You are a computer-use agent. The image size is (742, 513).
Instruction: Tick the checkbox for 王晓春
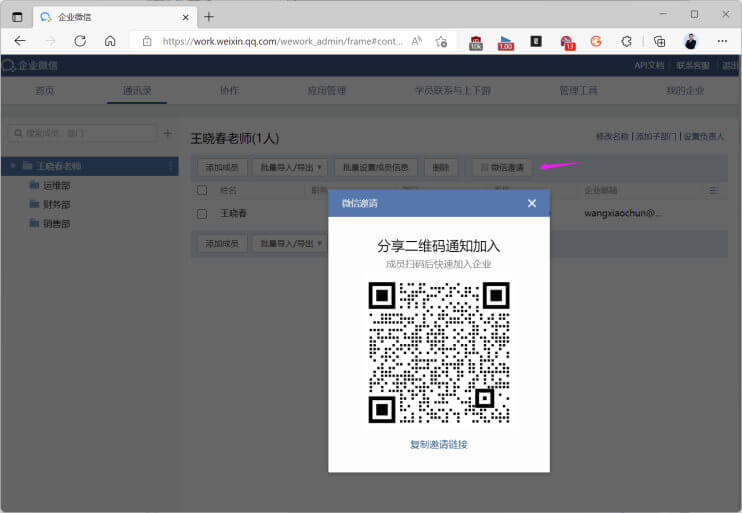[202, 213]
